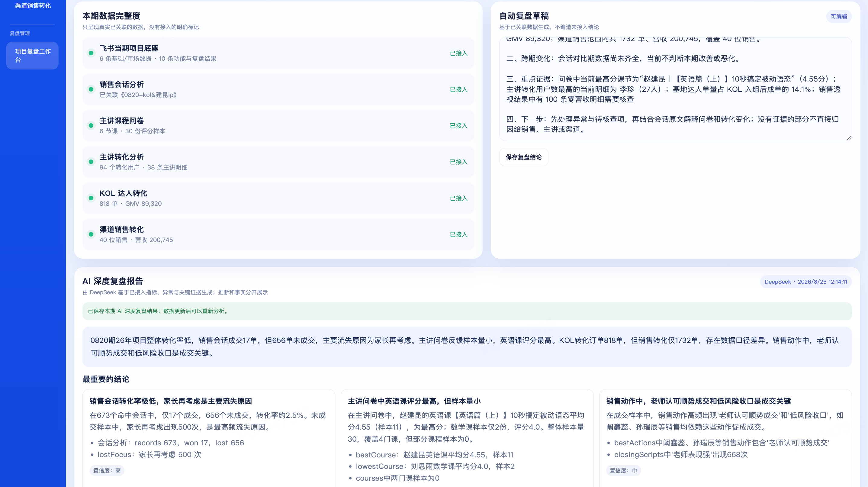Click bullet bestCourse：赵建昆英语课平均分4.55
Screen dimensions: 868x487
tap(434, 455)
